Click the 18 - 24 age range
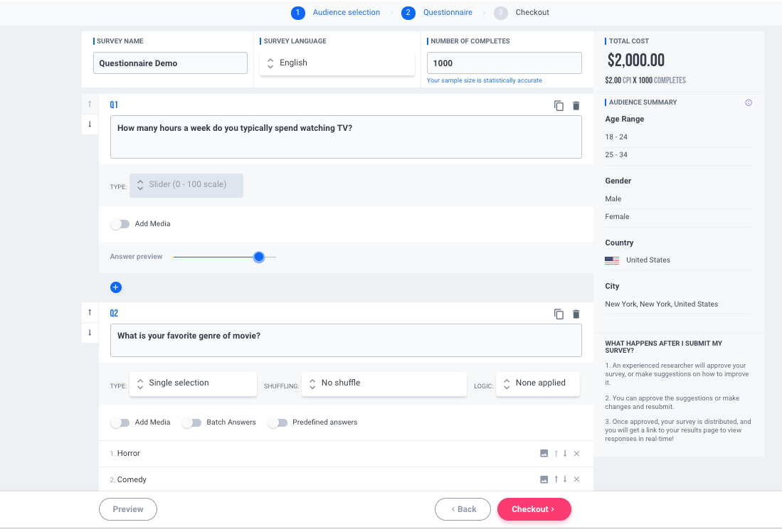 pyautogui.click(x=616, y=137)
